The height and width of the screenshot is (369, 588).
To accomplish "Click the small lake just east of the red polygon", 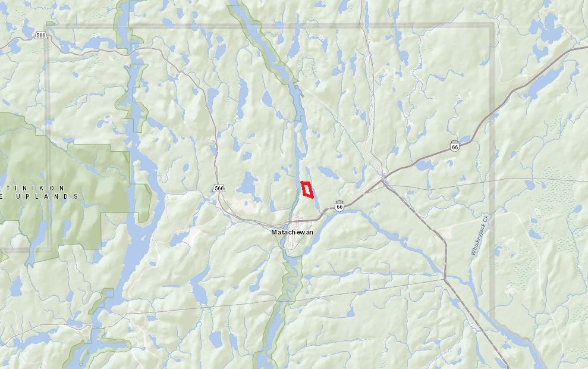I will [x=328, y=173].
